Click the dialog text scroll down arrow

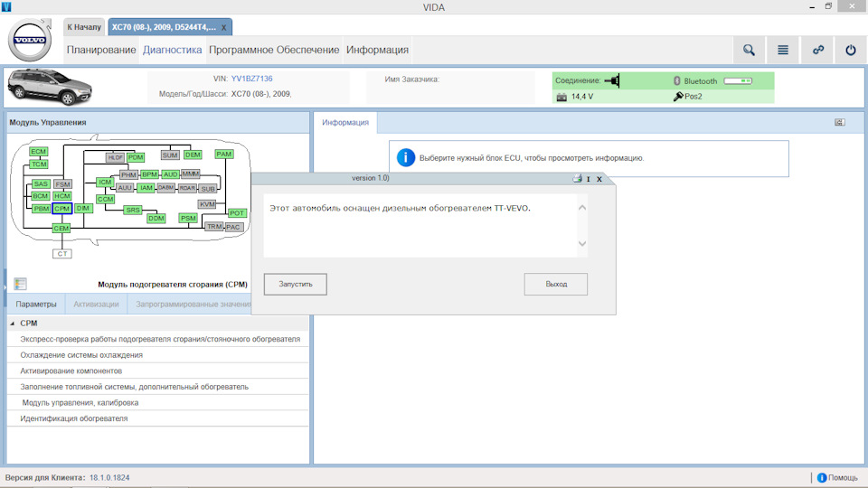pos(581,243)
